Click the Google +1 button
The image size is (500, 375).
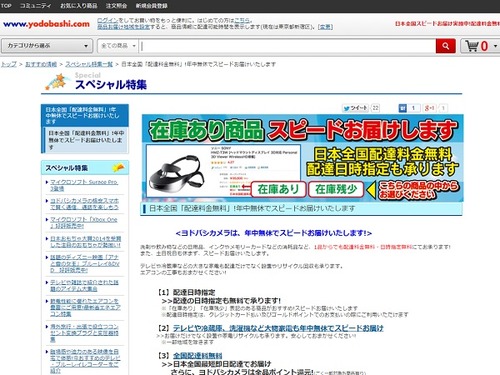(430, 108)
